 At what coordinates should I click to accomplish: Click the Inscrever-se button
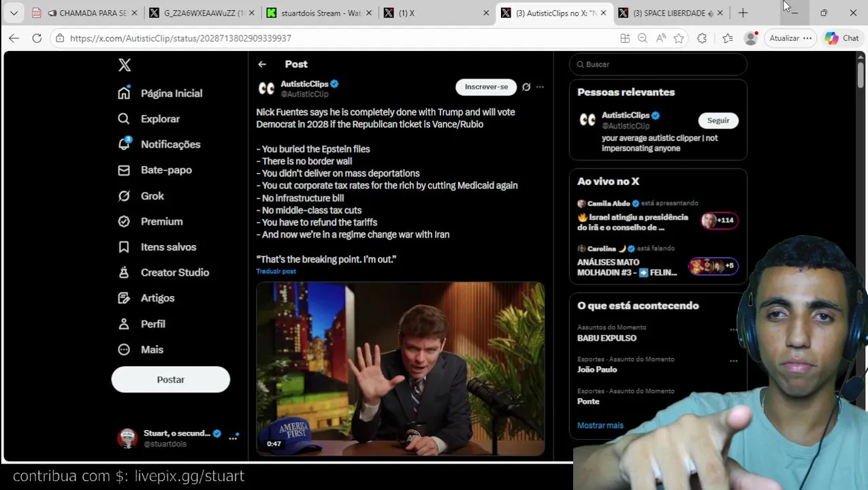(486, 87)
